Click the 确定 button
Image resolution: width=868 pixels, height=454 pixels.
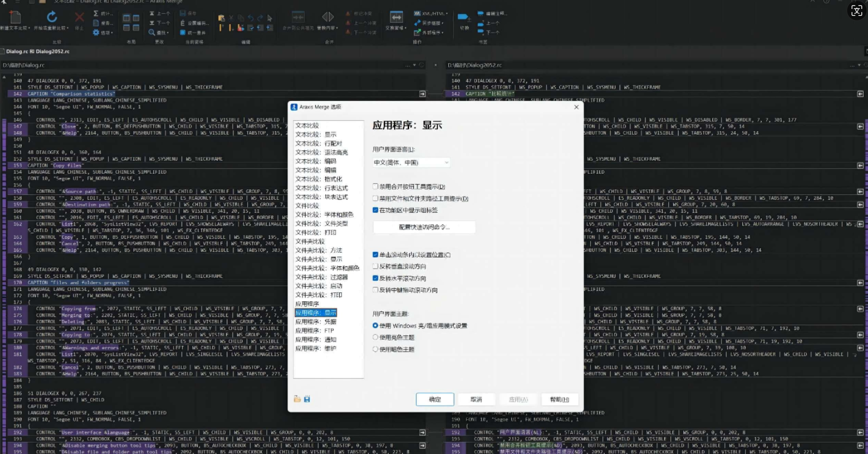(435, 399)
